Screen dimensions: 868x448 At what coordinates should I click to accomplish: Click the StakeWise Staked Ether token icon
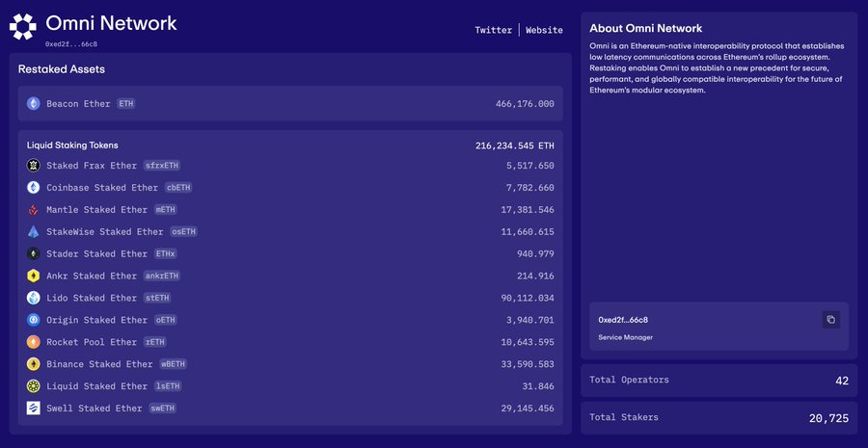point(33,232)
